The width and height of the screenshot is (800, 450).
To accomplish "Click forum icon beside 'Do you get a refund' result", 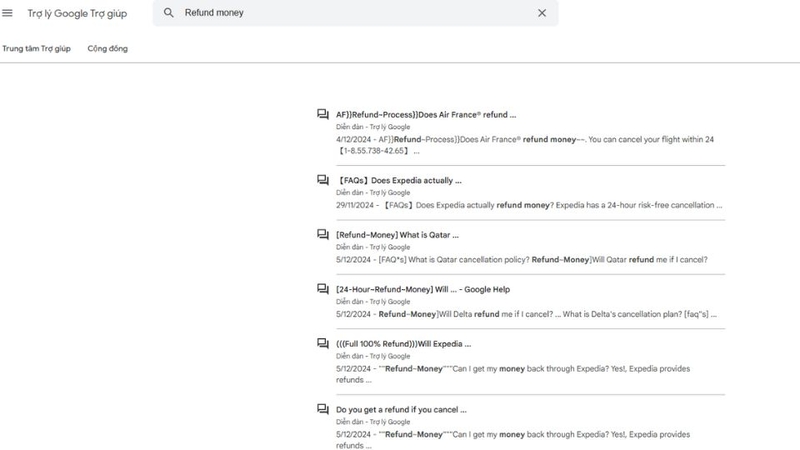I will tap(322, 409).
